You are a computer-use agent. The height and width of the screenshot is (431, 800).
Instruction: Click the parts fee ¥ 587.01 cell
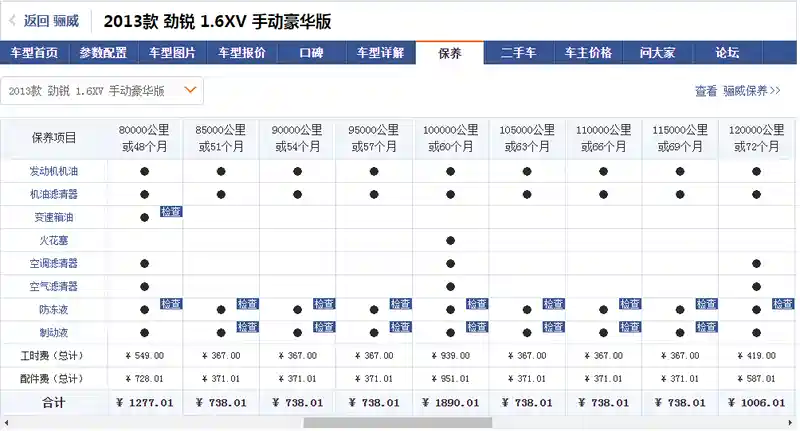click(757, 378)
